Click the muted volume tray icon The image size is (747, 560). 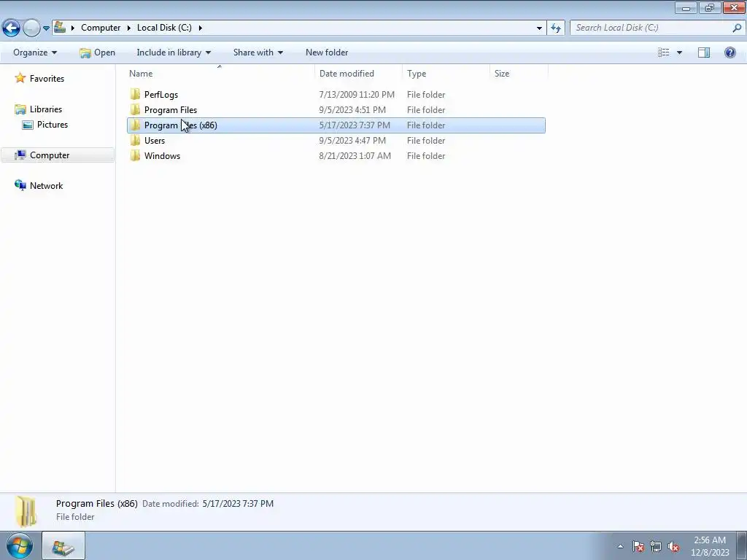tap(673, 546)
